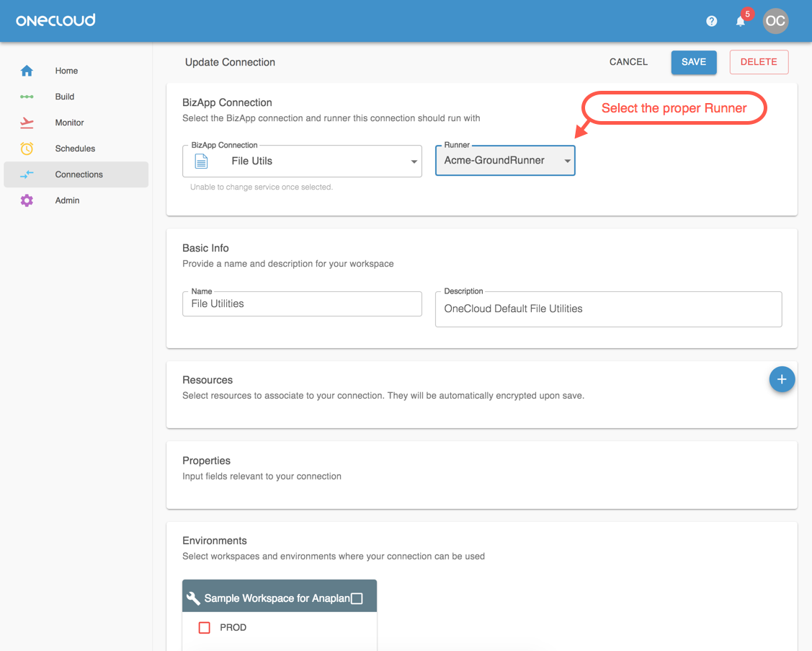Viewport: 812px width, 651px height.
Task: Add a resource with the plus button
Action: tap(782, 379)
